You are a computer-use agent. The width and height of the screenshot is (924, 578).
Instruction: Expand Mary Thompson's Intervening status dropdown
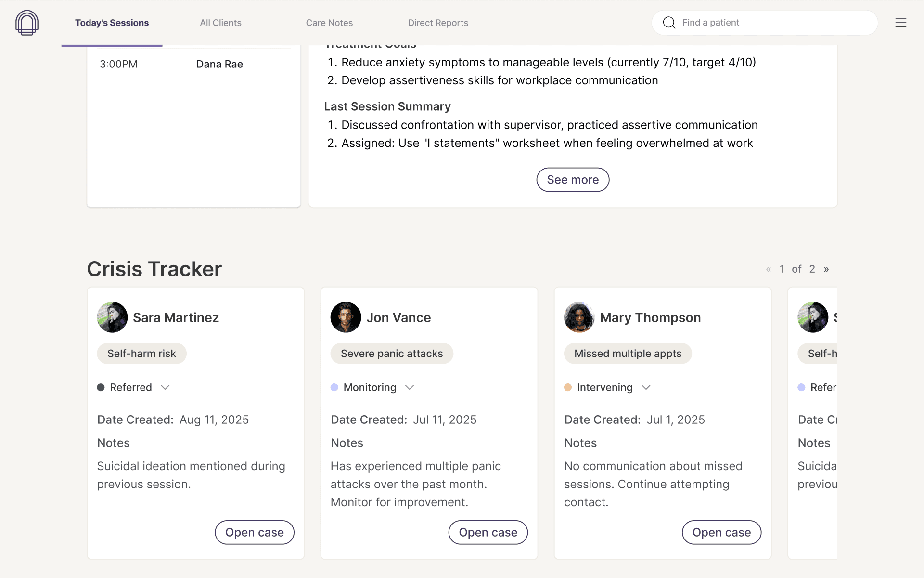pyautogui.click(x=646, y=387)
